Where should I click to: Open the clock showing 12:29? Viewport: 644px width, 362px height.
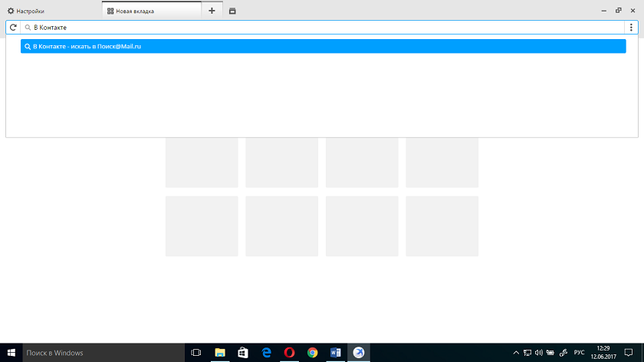(x=603, y=353)
